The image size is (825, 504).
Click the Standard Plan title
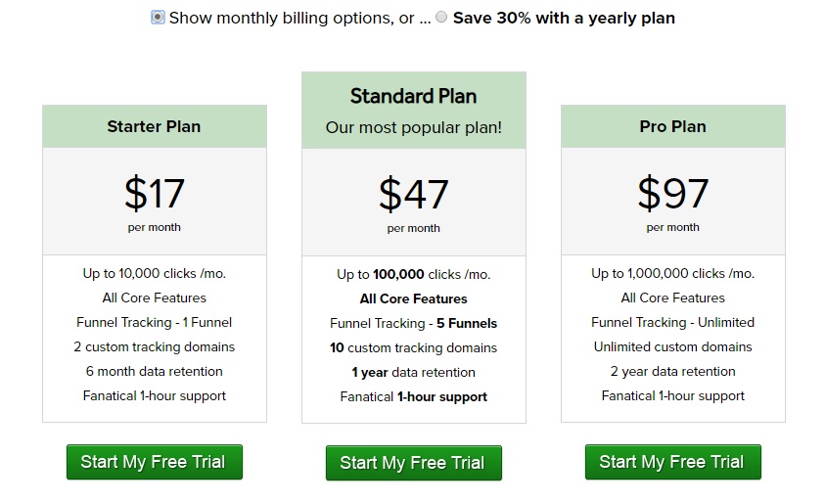[413, 96]
